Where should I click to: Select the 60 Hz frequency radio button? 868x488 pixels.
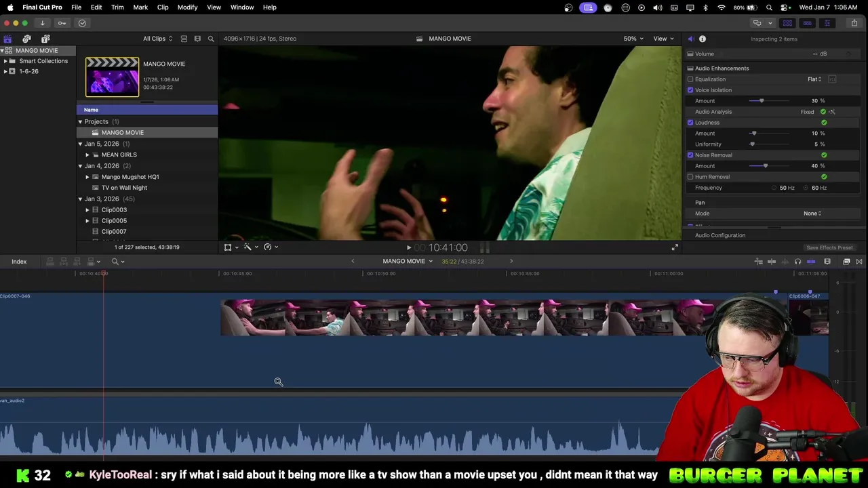pos(806,188)
